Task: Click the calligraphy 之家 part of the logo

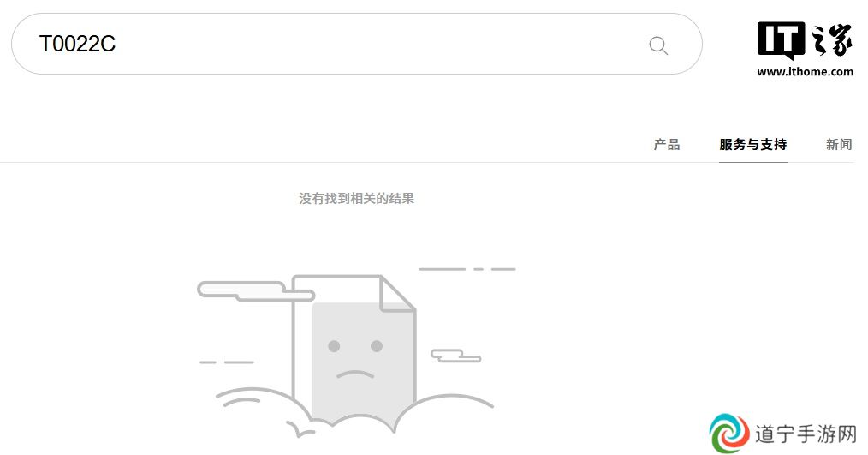Action: click(832, 40)
